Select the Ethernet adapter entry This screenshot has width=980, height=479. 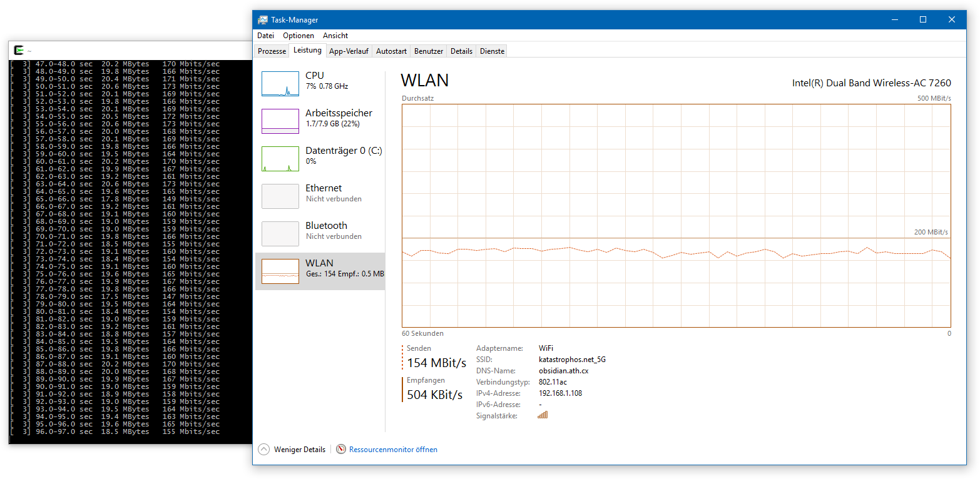click(320, 196)
